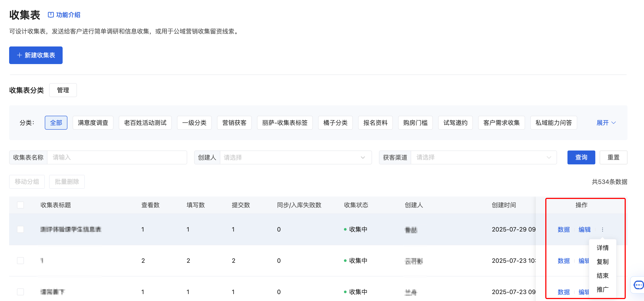Open 数据 for the 2025-07-23 09 row
Image resolution: width=644 pixels, height=301 pixels.
pyautogui.click(x=564, y=292)
